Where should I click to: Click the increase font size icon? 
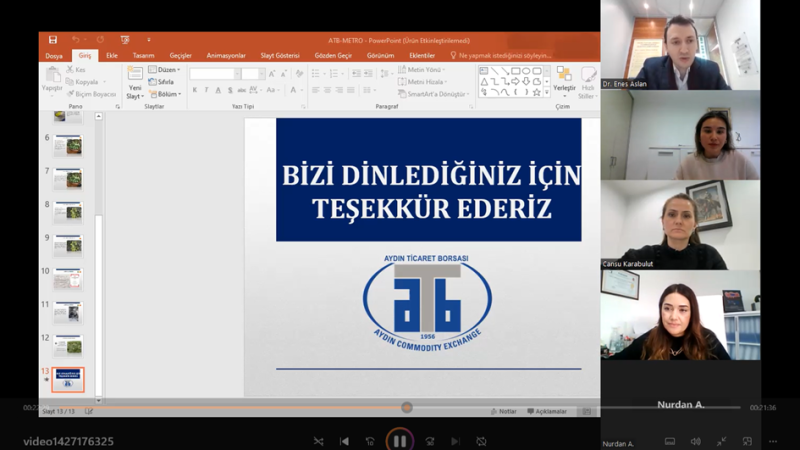pos(272,74)
